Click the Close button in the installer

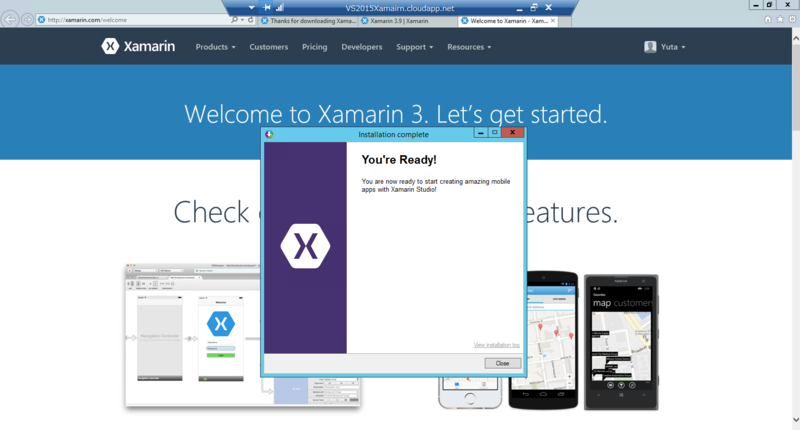click(x=503, y=363)
